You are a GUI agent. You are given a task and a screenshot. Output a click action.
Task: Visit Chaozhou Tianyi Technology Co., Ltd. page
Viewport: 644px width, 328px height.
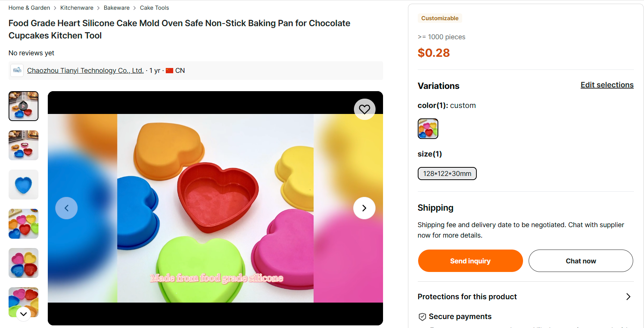click(85, 71)
